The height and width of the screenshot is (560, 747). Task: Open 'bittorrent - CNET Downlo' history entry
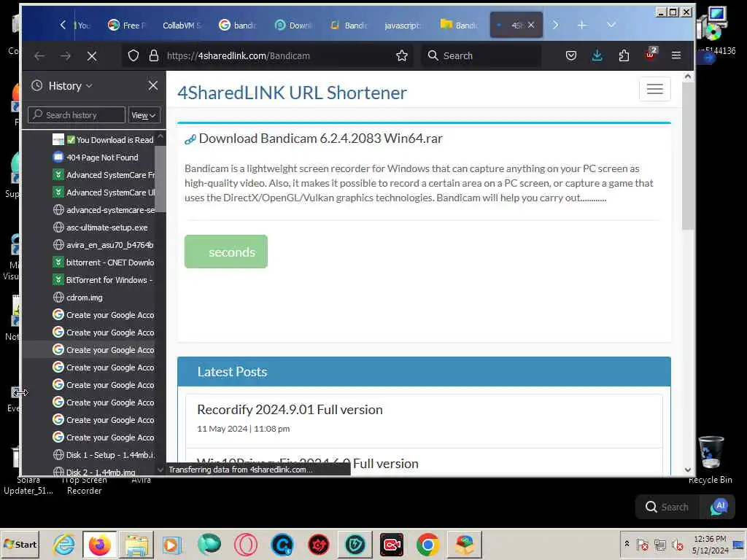(102, 262)
